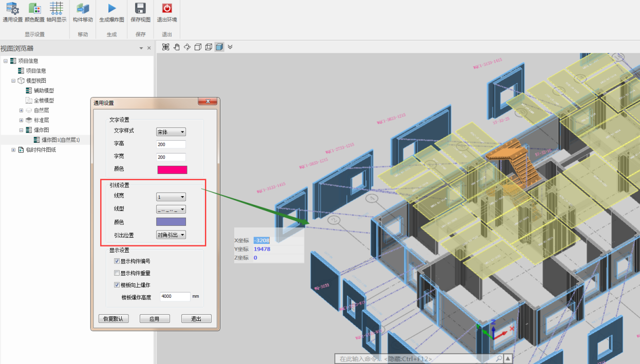Expand 标准层 tree node

click(x=21, y=120)
